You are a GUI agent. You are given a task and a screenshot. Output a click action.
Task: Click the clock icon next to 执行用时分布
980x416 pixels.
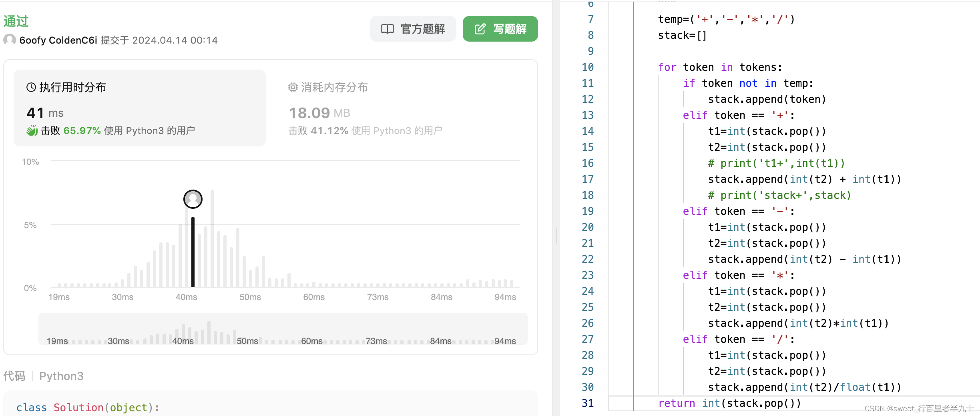pos(32,86)
